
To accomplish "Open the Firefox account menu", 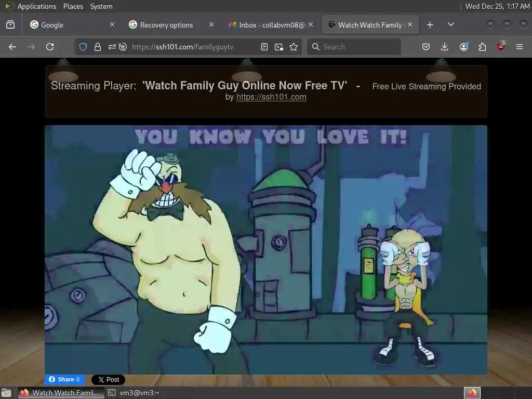I will pyautogui.click(x=464, y=47).
